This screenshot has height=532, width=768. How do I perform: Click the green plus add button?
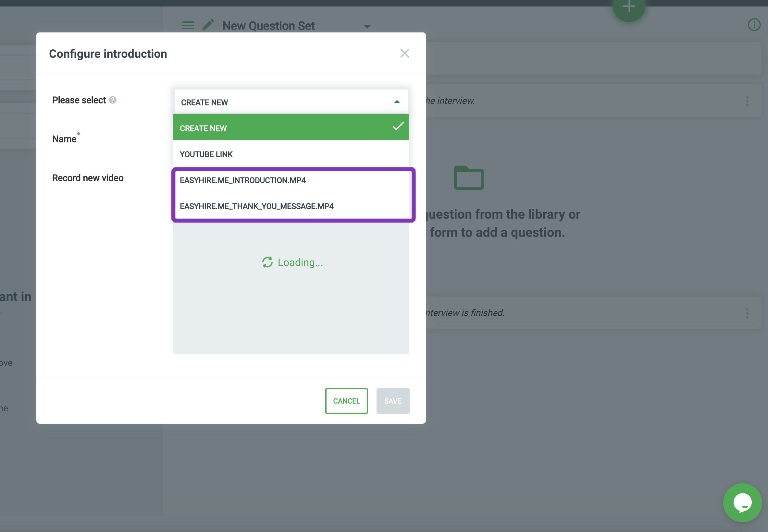(629, 7)
